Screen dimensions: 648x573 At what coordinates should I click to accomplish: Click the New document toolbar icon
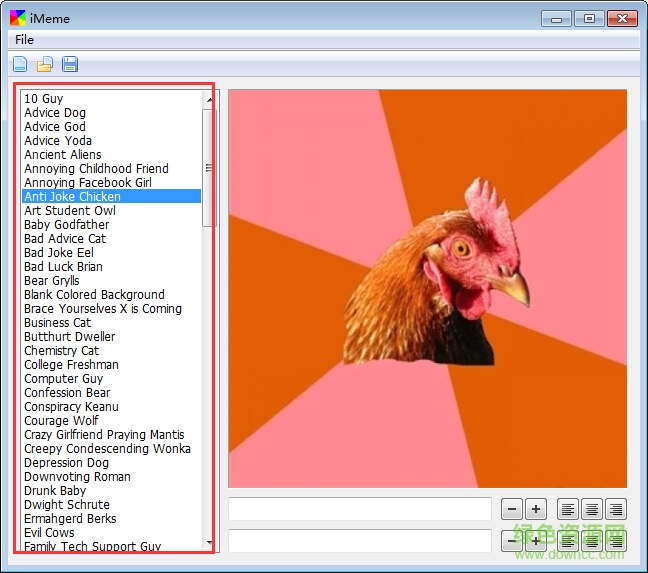[x=20, y=65]
